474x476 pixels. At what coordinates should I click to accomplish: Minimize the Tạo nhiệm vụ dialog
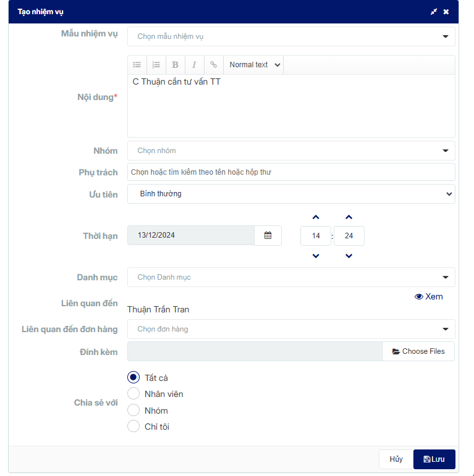[434, 12]
